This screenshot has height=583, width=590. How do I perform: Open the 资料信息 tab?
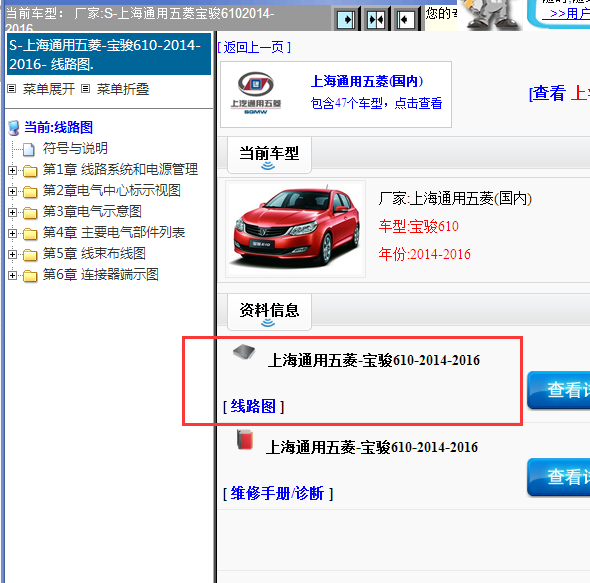point(269,312)
